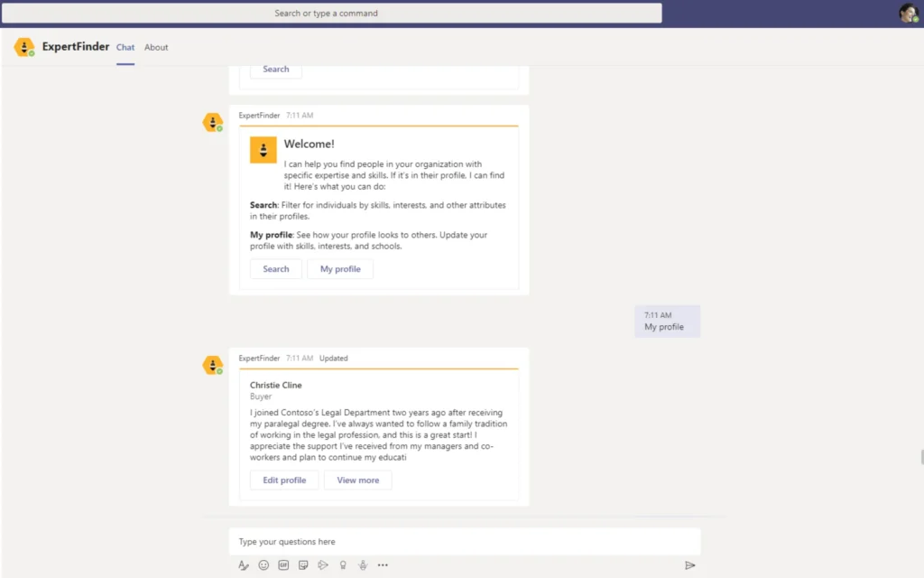Click the 'Type your questions here' message box
The height and width of the screenshot is (578, 924).
(x=464, y=542)
